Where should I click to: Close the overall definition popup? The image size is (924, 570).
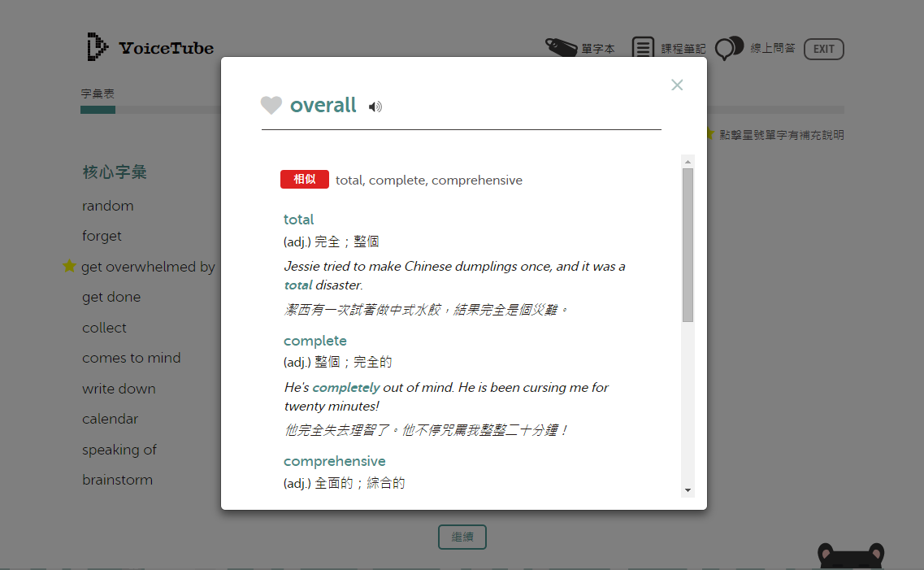tap(677, 85)
